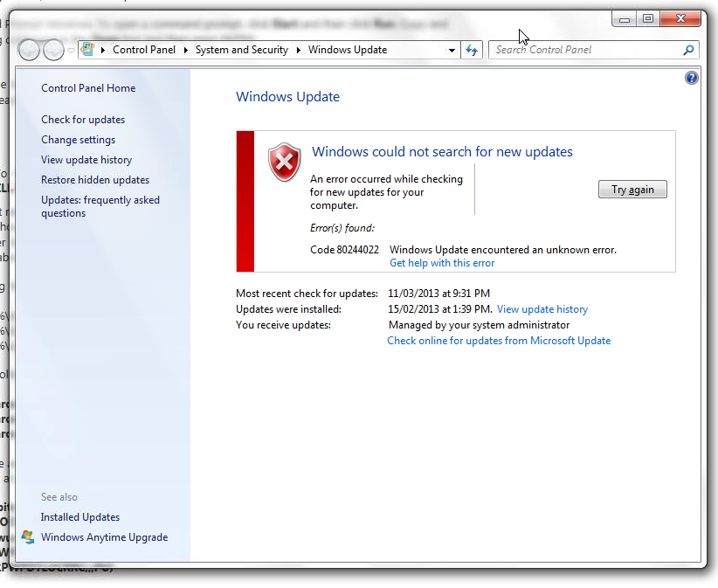
Task: Expand the arrow before Windows Update breadcrumb
Action: (299, 50)
